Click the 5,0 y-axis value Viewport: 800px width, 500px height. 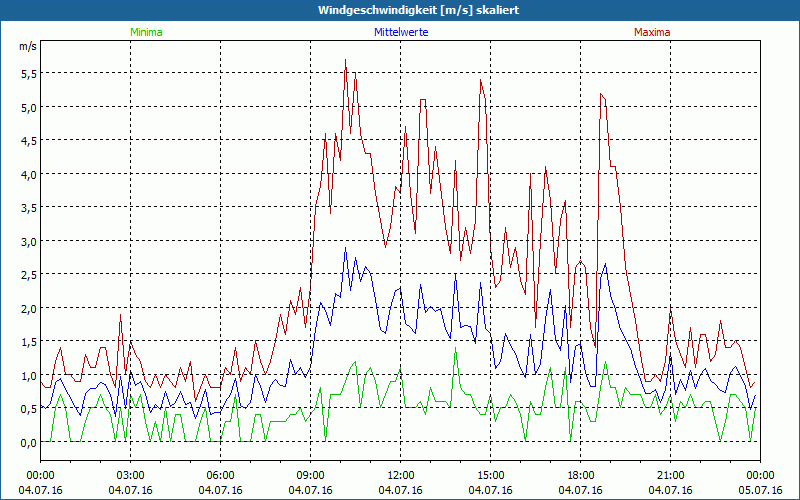coord(29,107)
